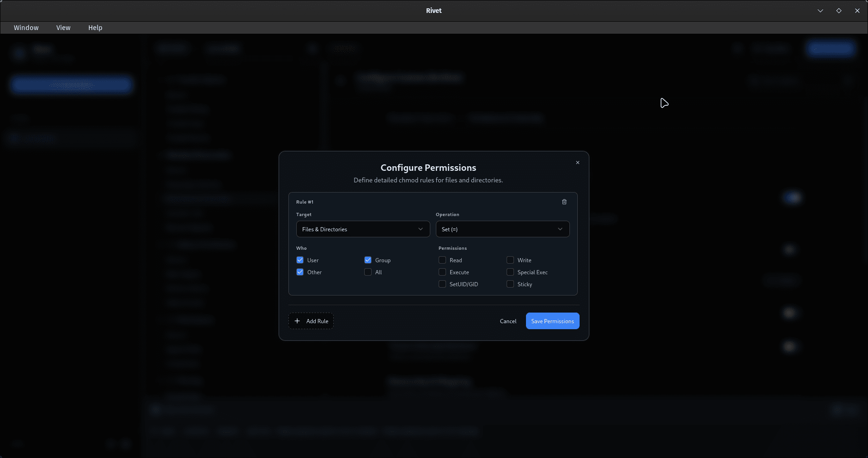Open the Help menu
The image size is (868, 458).
point(95,28)
